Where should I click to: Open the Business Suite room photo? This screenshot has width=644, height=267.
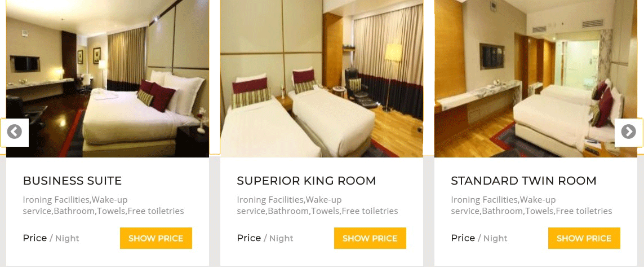tap(108, 78)
